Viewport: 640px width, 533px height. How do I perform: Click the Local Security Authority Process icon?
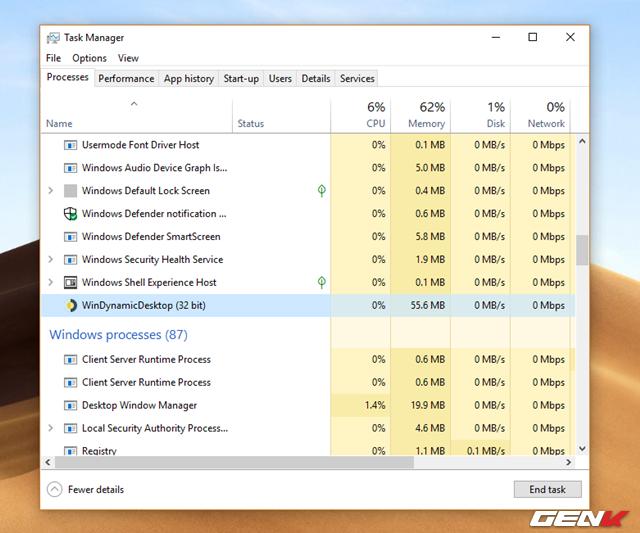[x=70, y=428]
